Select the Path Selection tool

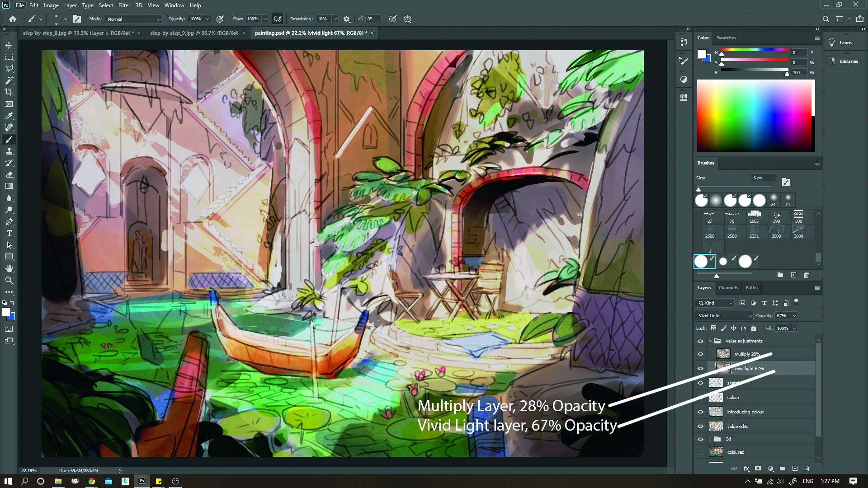[9, 245]
